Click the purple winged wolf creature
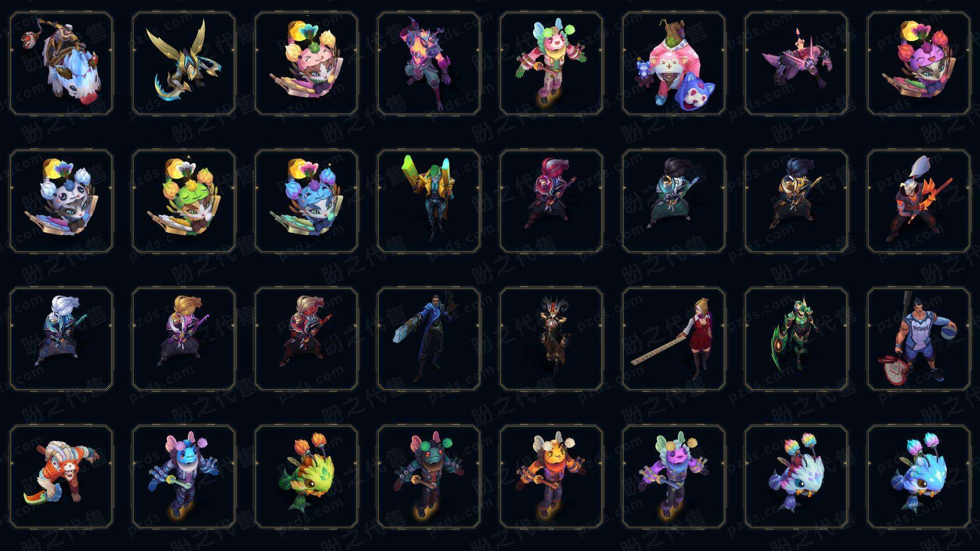 (796, 64)
